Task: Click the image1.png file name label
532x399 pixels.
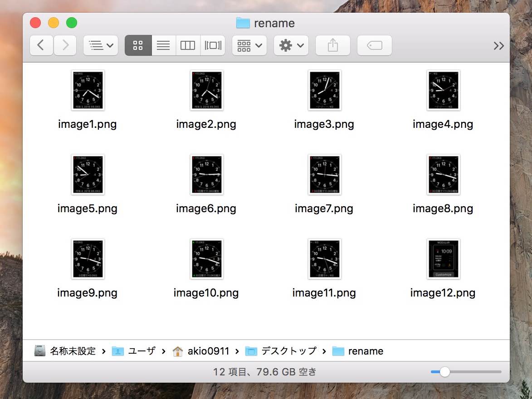Action: [x=87, y=124]
